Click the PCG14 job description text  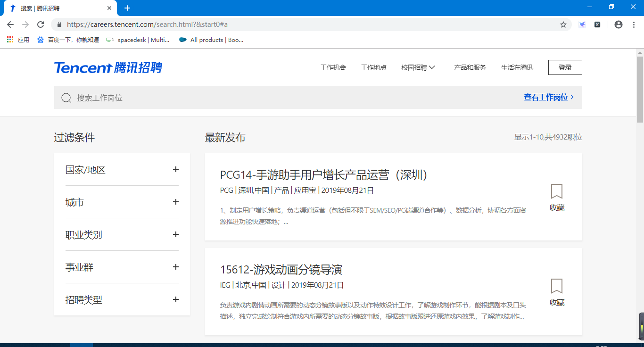(x=373, y=216)
